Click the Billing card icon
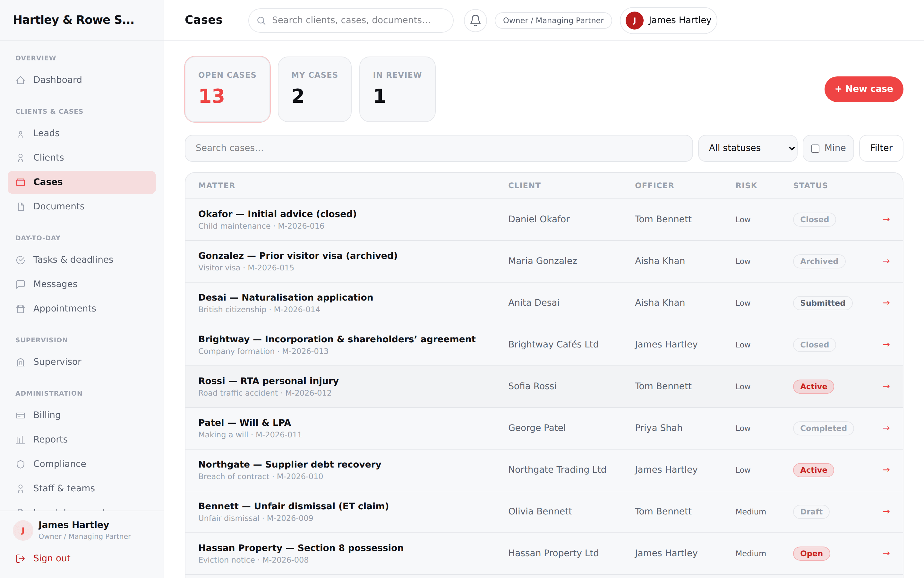Screen dimensions: 924x578 [21, 416]
